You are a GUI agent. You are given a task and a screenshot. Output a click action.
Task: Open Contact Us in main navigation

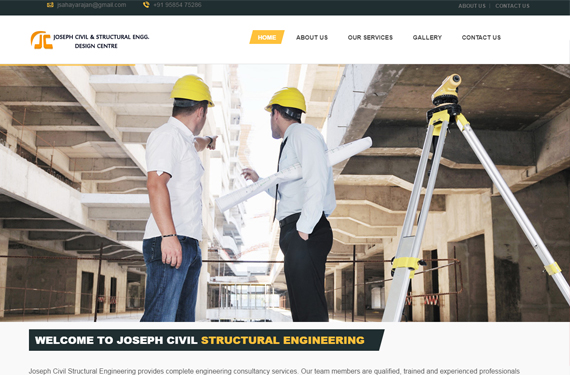pos(481,37)
